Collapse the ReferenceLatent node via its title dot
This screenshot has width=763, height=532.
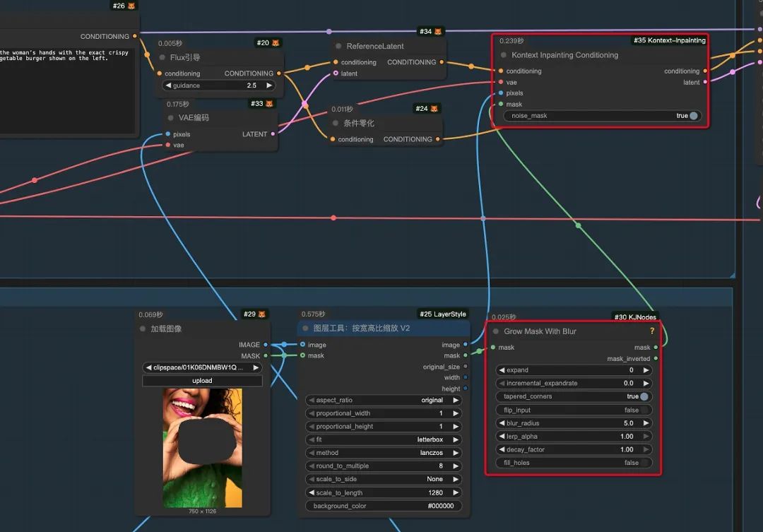(338, 46)
